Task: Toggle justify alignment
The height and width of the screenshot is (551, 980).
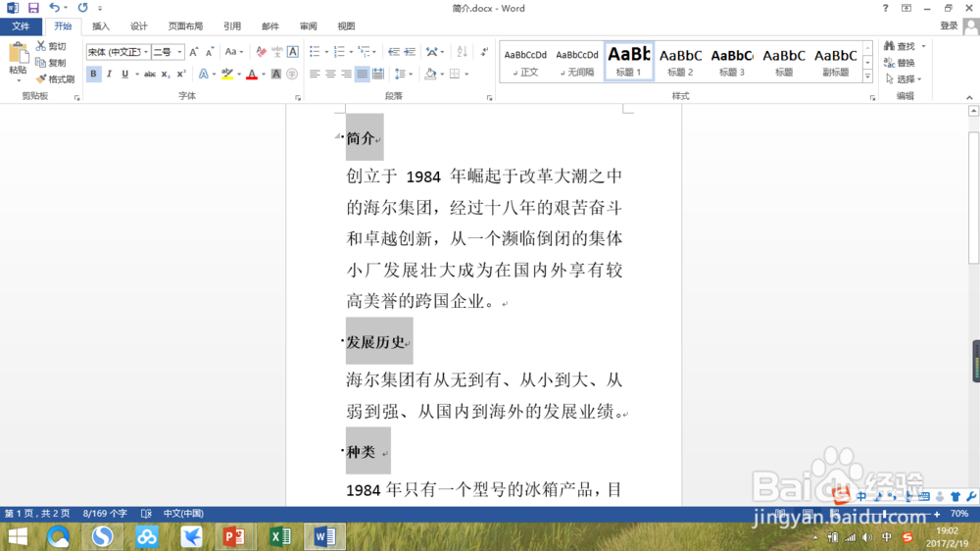Action: click(x=362, y=74)
